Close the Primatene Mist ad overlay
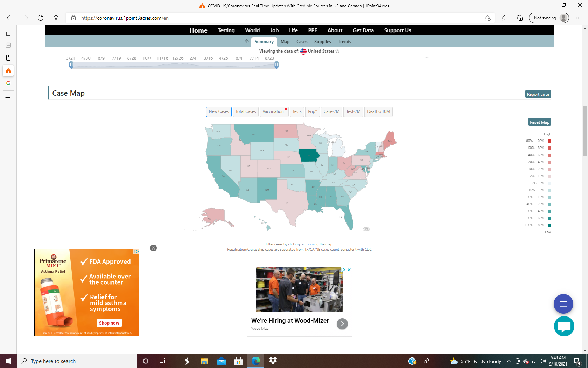This screenshot has width=588, height=368. click(x=153, y=248)
